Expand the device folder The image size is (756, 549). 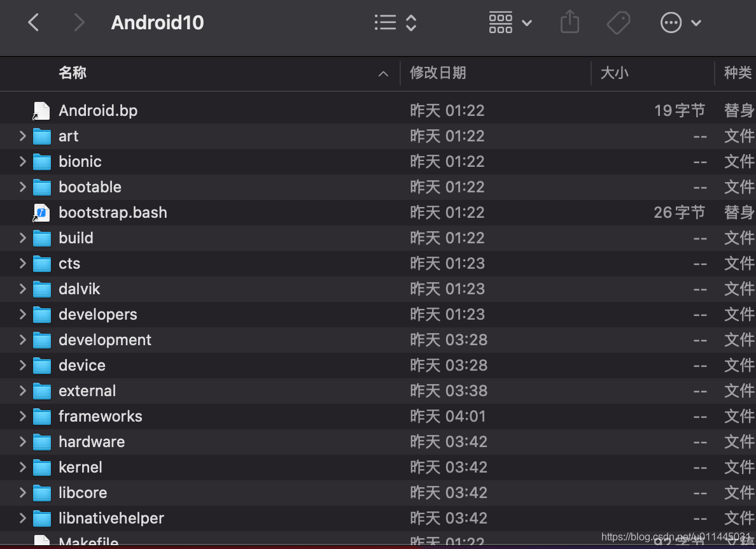pos(23,365)
